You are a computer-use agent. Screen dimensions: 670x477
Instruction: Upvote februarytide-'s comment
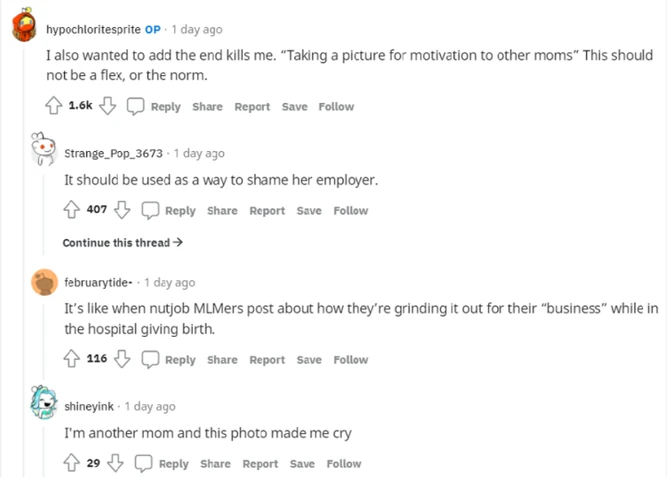click(71, 359)
